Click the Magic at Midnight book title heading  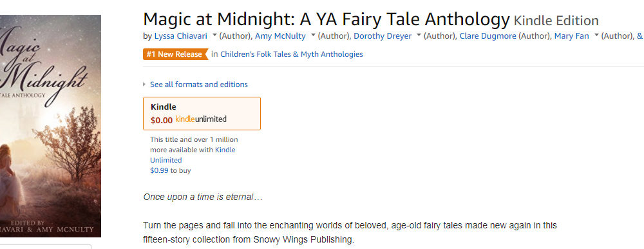click(326, 19)
